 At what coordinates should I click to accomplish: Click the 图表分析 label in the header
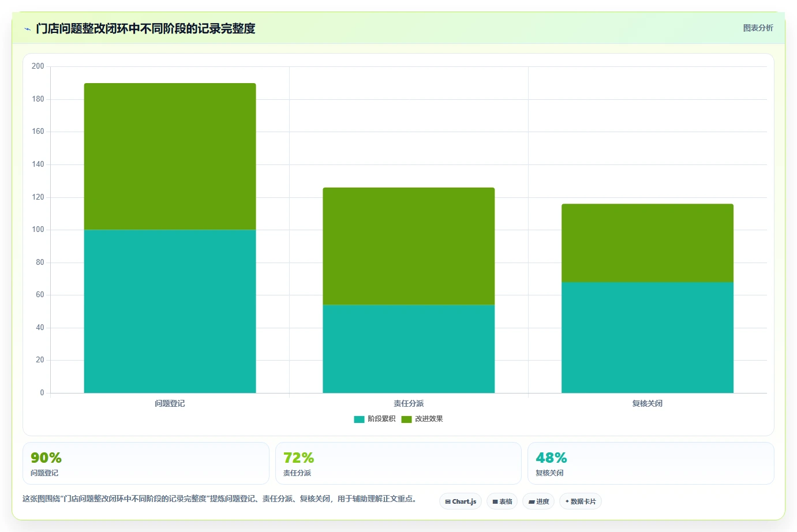758,28
